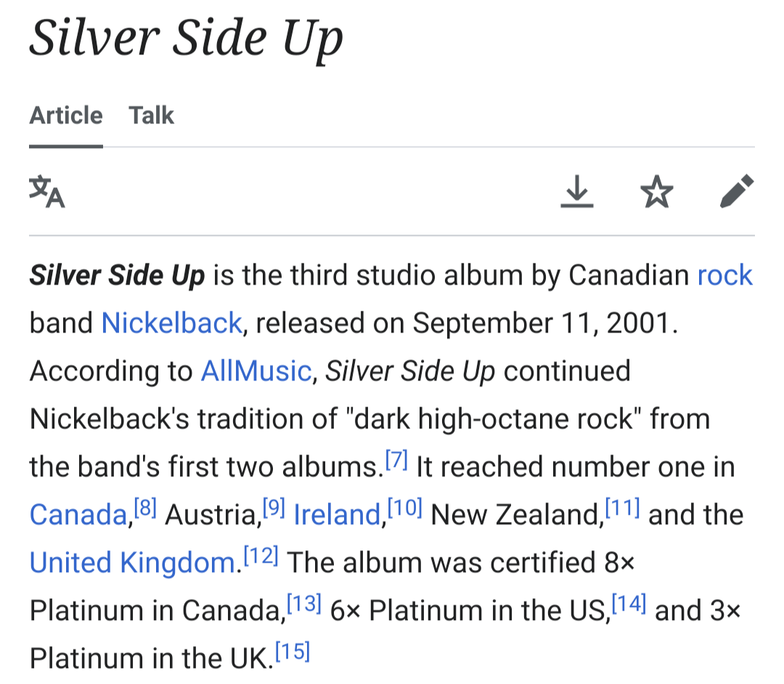Viewport: 784px width, 684px height.
Task: Add page to watchlist with star icon
Action: click(x=656, y=191)
